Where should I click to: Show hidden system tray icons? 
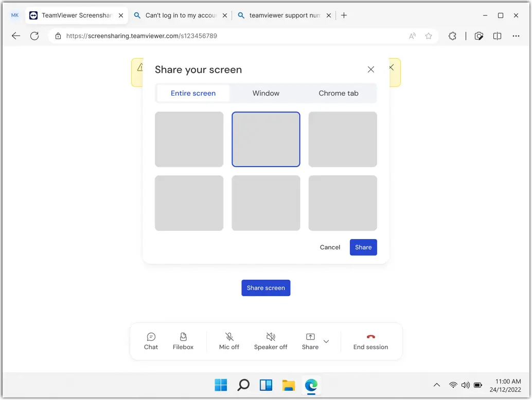pos(437,385)
